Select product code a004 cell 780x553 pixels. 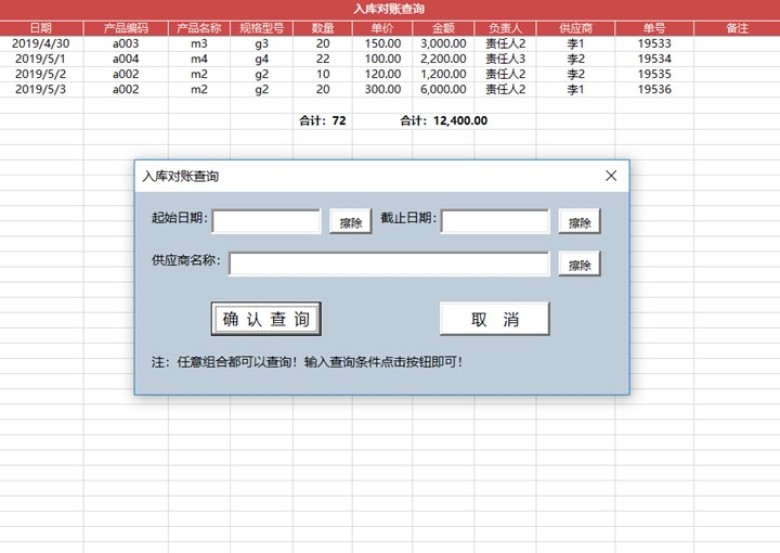(x=126, y=59)
